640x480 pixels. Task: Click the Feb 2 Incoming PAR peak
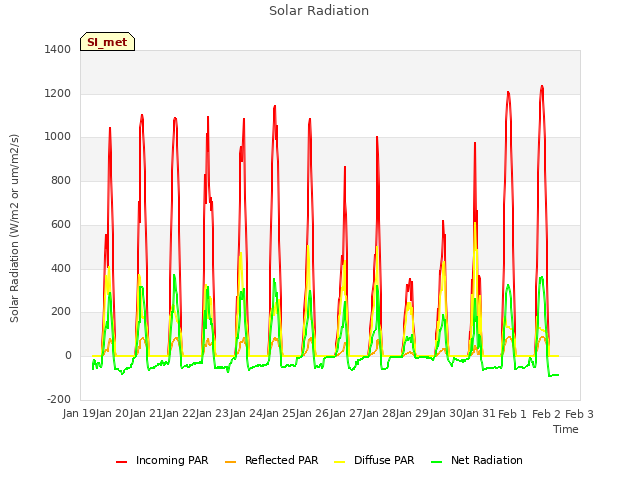click(542, 87)
